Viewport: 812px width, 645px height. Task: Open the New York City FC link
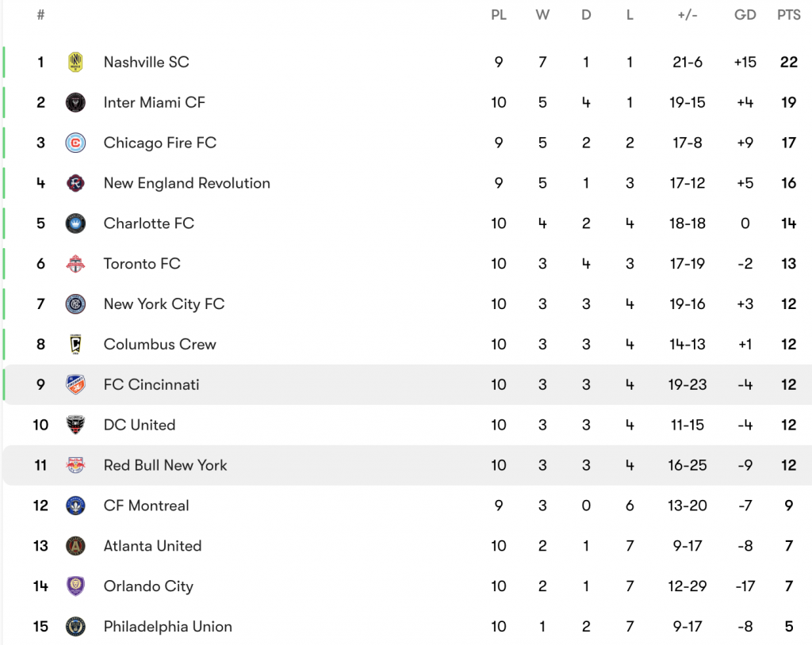[x=163, y=304]
